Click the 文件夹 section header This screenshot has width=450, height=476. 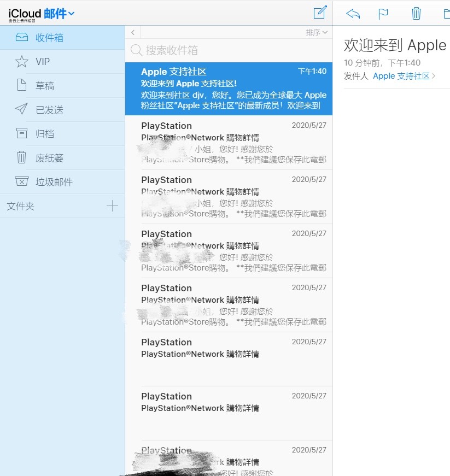pos(21,206)
